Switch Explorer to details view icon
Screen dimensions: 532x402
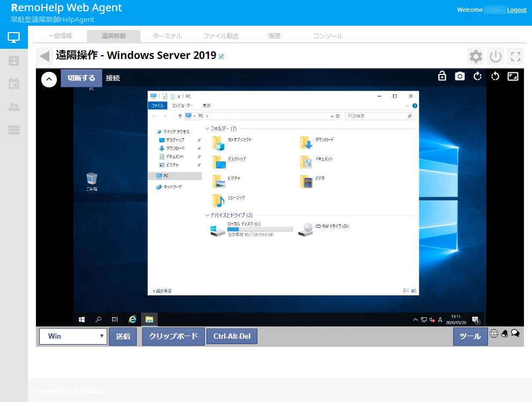406,291
